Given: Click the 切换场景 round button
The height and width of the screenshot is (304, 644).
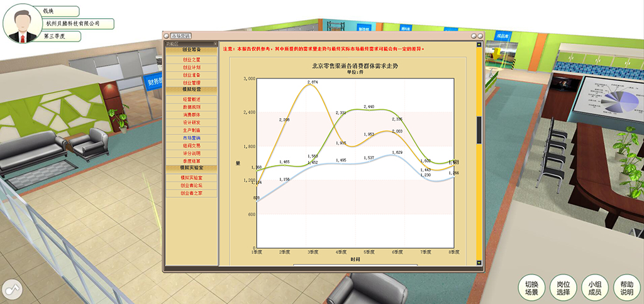Looking at the screenshot, I should click(531, 288).
